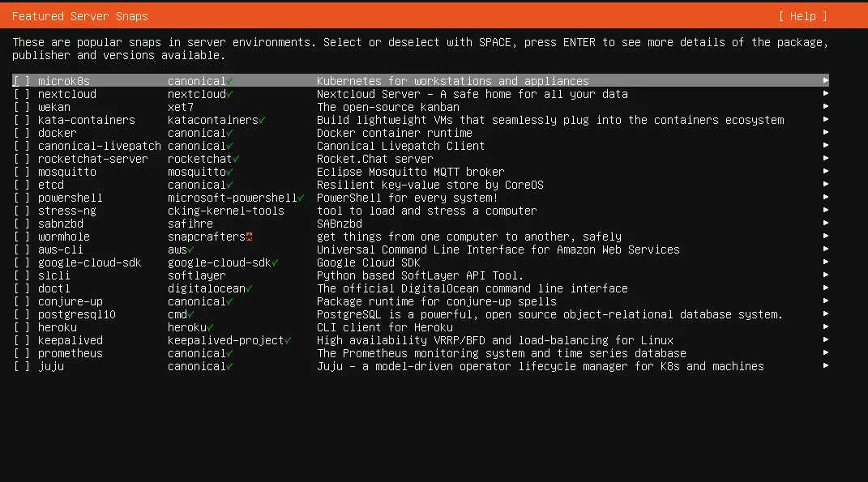
Task: Click verified checkmark beside microsoft-powershell publisher
Action: click(301, 198)
